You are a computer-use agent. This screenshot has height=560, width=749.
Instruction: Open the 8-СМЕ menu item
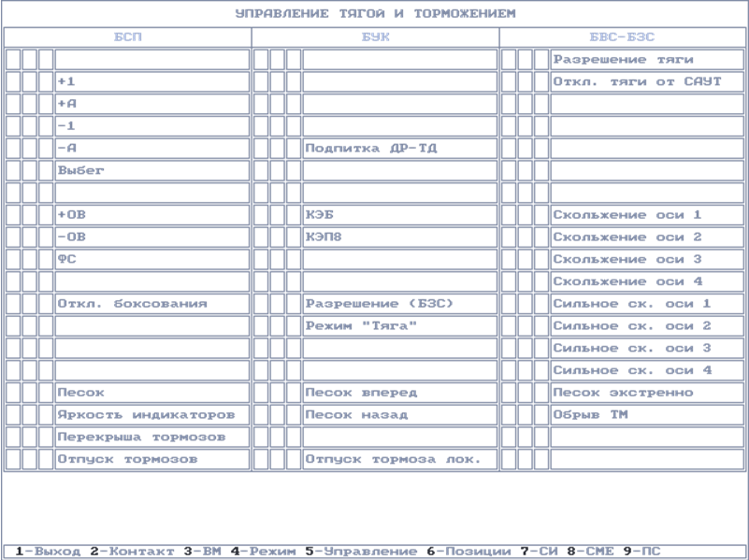[x=591, y=552]
